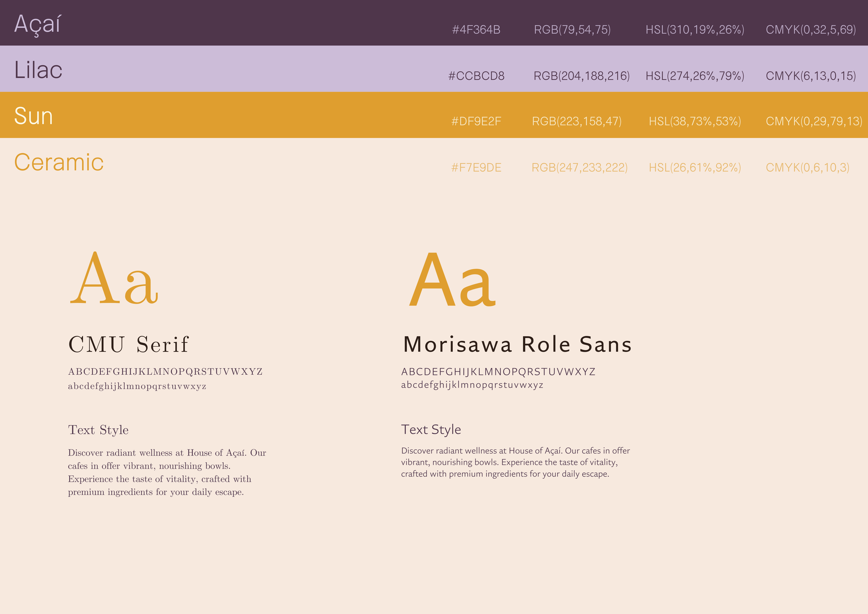The height and width of the screenshot is (614, 868).
Task: Click the CMYK(0,29,79,13) value
Action: (x=814, y=121)
